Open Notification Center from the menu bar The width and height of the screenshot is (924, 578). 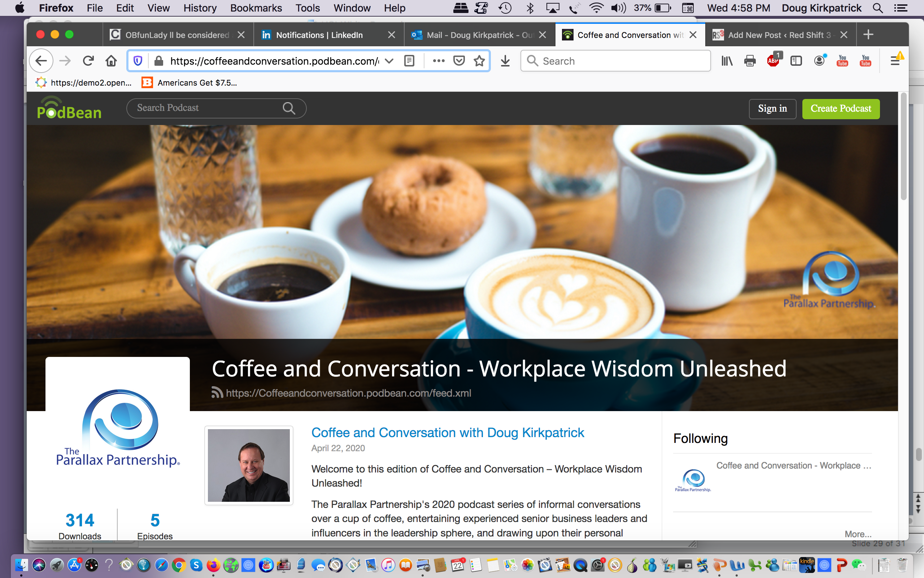[901, 8]
